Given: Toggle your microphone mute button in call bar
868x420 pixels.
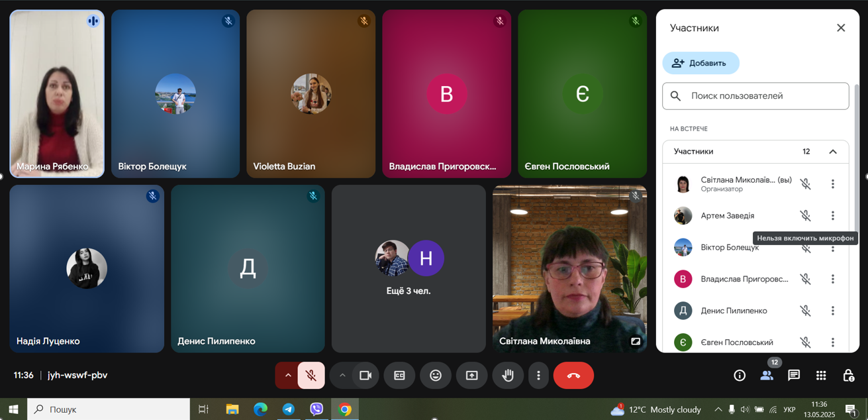Looking at the screenshot, I should [x=311, y=376].
